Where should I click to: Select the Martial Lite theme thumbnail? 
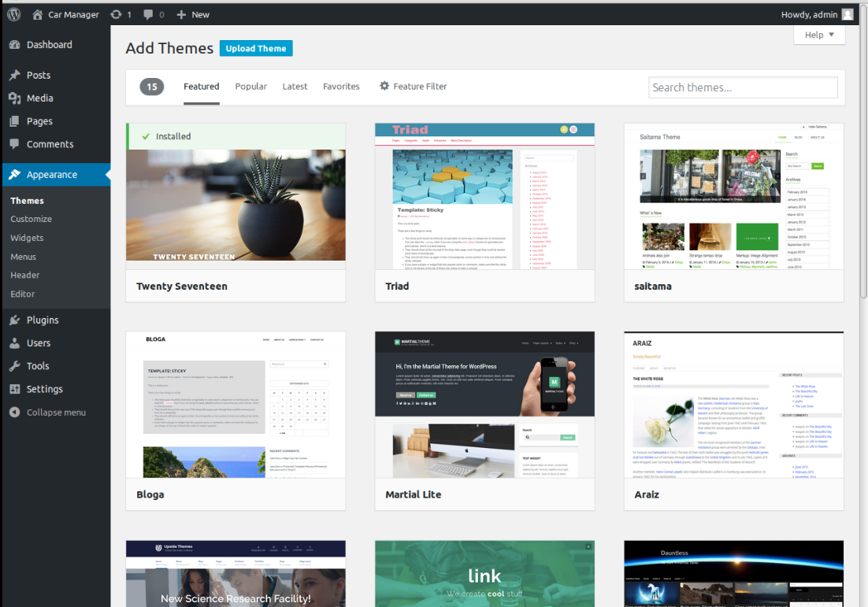click(485, 405)
